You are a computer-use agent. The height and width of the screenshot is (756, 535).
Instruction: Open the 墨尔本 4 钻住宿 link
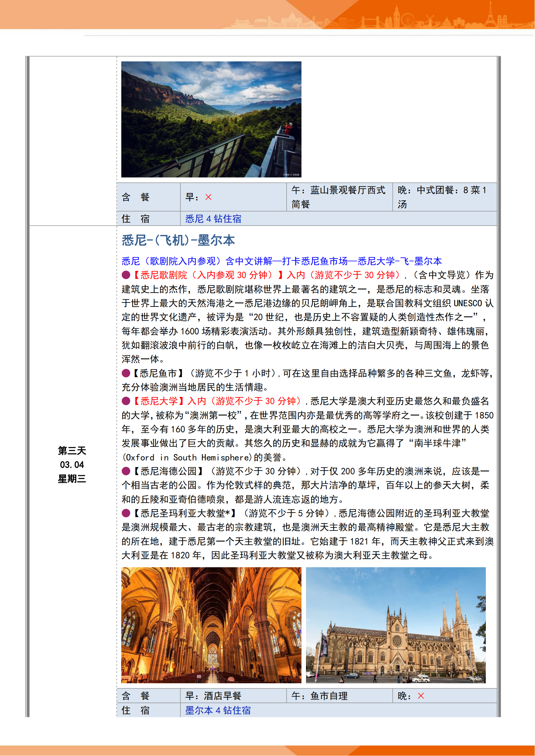click(x=218, y=710)
